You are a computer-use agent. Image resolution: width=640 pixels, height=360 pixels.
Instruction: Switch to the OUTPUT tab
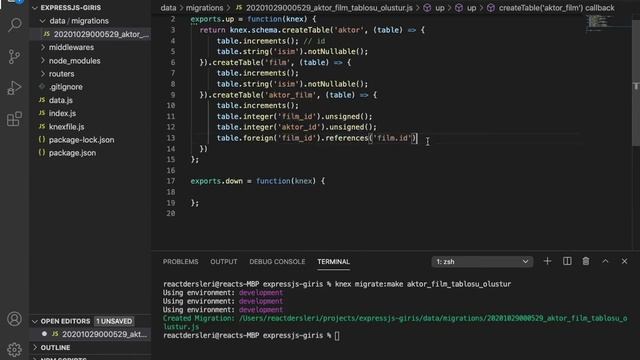(x=224, y=262)
